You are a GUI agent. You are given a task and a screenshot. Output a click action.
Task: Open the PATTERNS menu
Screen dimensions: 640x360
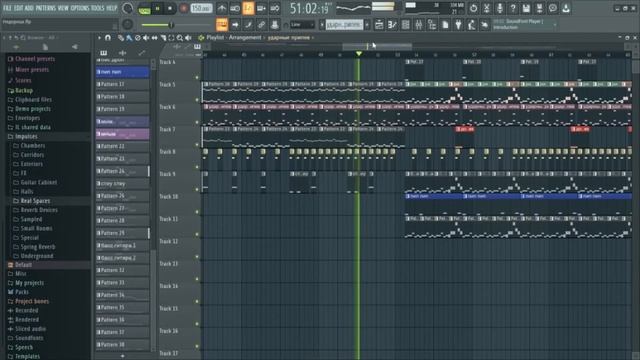[x=45, y=8]
